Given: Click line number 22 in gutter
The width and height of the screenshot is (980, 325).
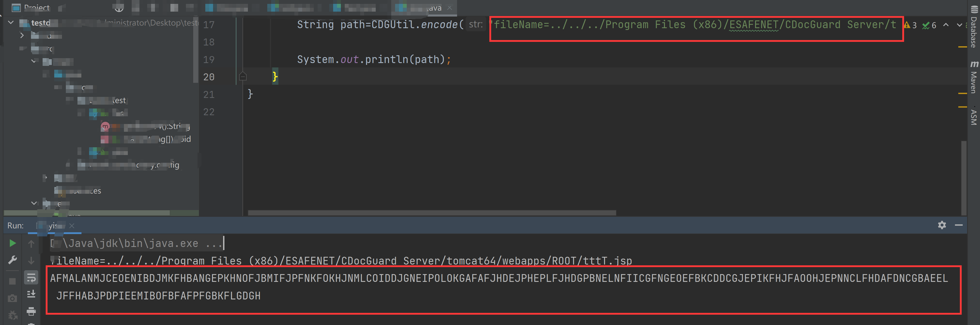Looking at the screenshot, I should pyautogui.click(x=208, y=112).
